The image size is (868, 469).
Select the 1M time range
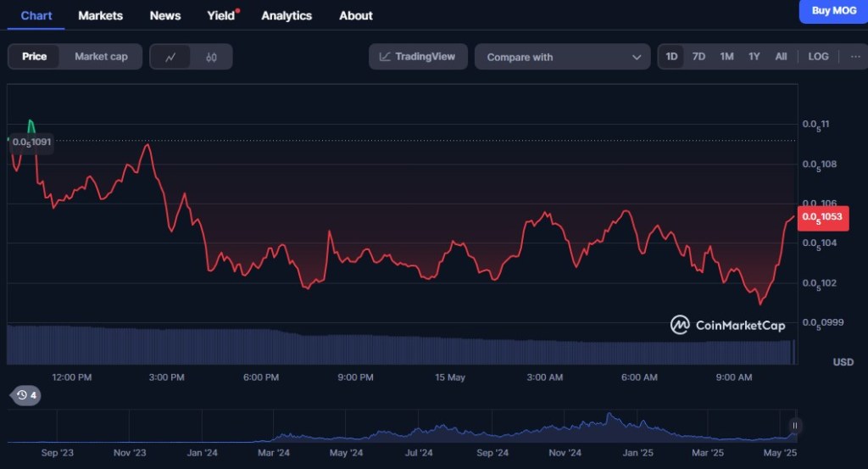[x=726, y=57]
